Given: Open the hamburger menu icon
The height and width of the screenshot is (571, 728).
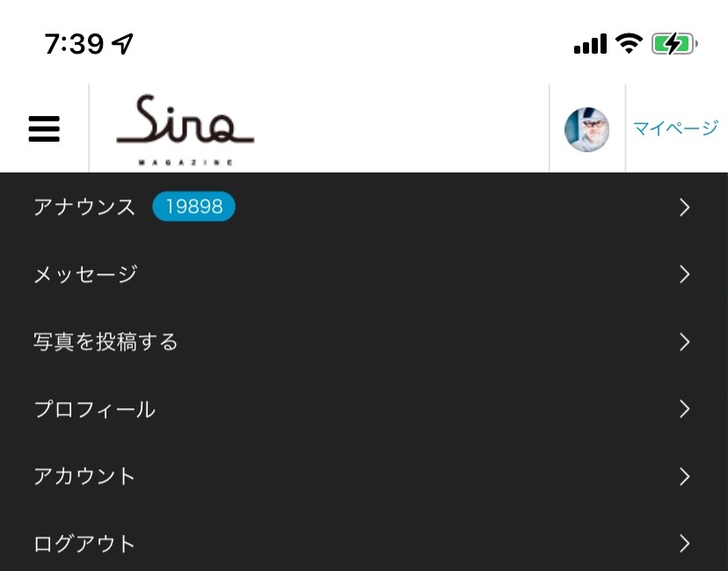Looking at the screenshot, I should pos(44,128).
